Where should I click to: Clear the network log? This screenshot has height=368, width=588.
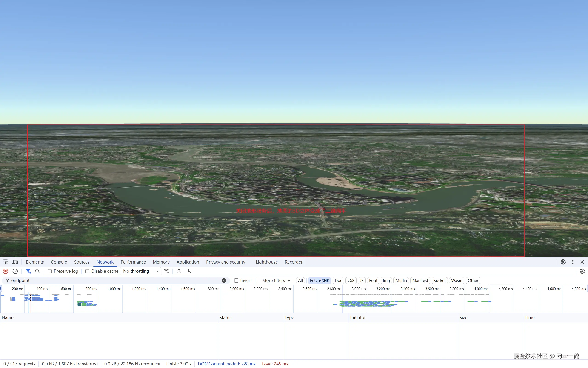(15, 271)
